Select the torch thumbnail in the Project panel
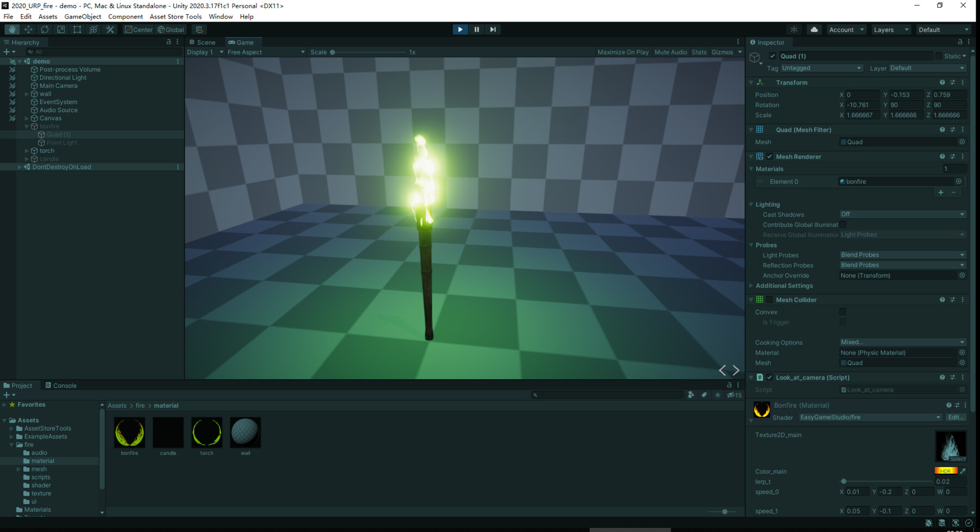The width and height of the screenshot is (980, 532). pos(206,432)
